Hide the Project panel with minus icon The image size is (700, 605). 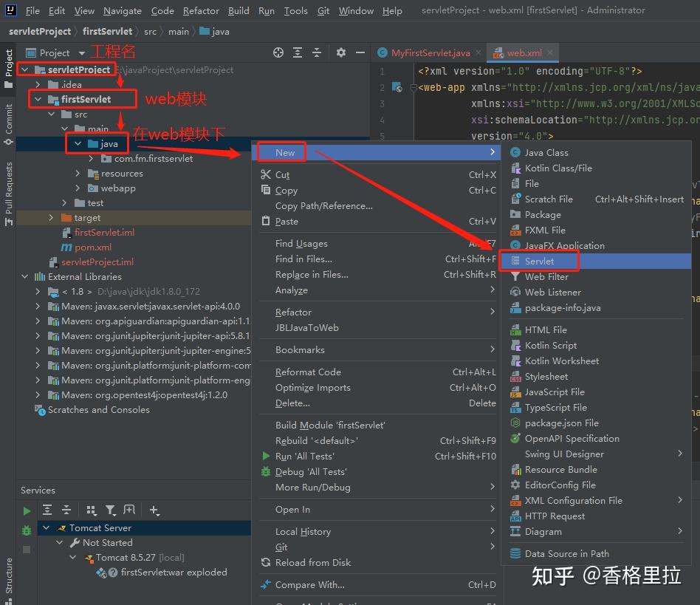point(360,52)
